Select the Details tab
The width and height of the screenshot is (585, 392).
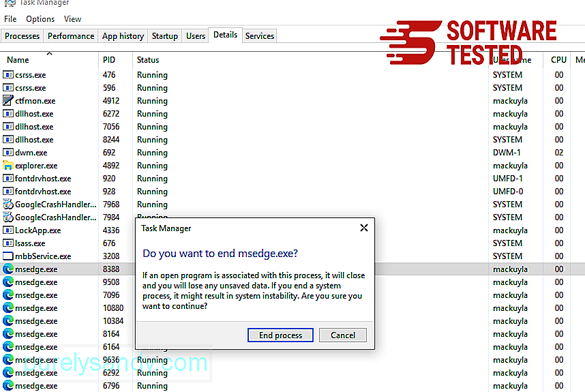tap(226, 35)
